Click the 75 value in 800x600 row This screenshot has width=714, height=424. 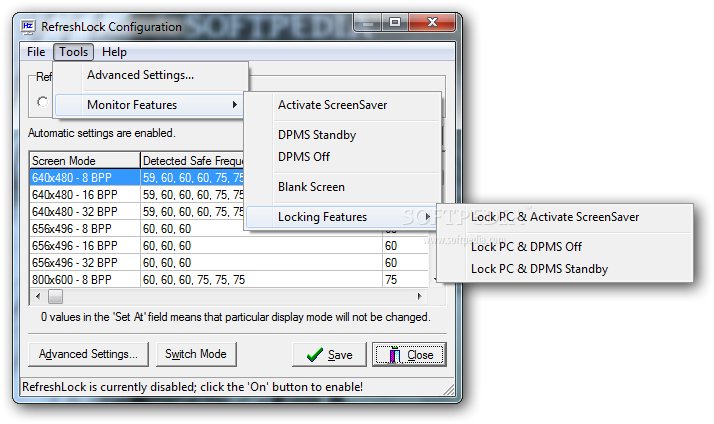point(391,280)
